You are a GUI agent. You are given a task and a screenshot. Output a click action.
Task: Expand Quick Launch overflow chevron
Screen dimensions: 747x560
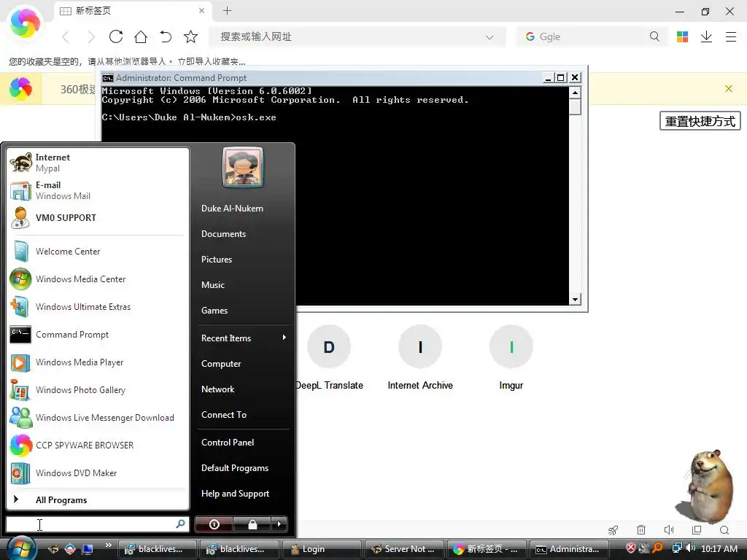pos(108,545)
